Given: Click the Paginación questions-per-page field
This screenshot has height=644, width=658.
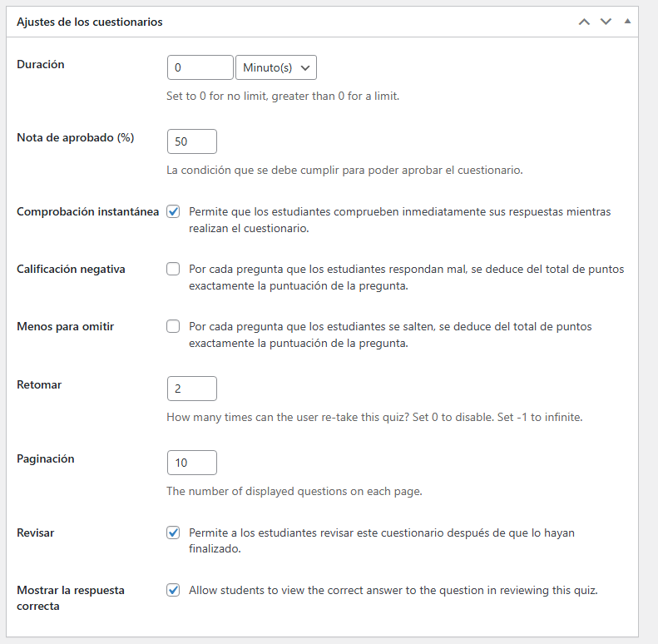Looking at the screenshot, I should [x=192, y=463].
